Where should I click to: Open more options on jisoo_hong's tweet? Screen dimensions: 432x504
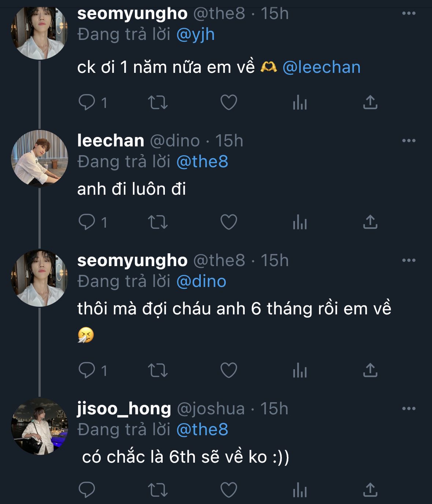click(x=409, y=409)
